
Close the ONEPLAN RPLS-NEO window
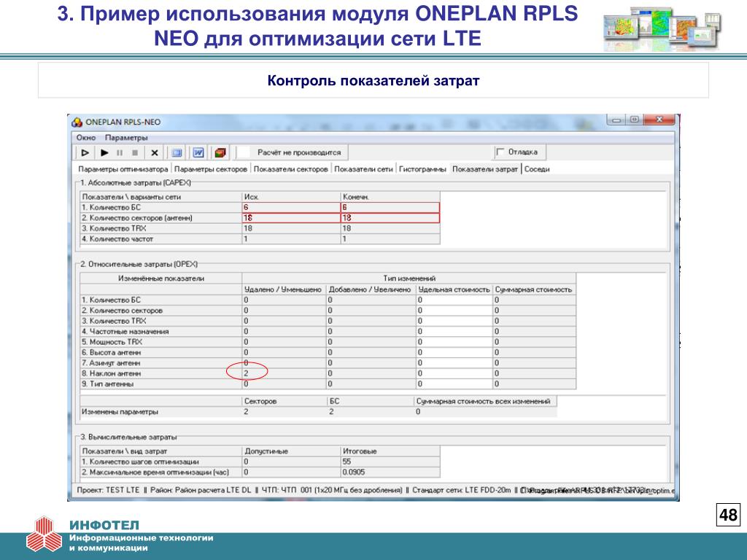click(x=659, y=120)
